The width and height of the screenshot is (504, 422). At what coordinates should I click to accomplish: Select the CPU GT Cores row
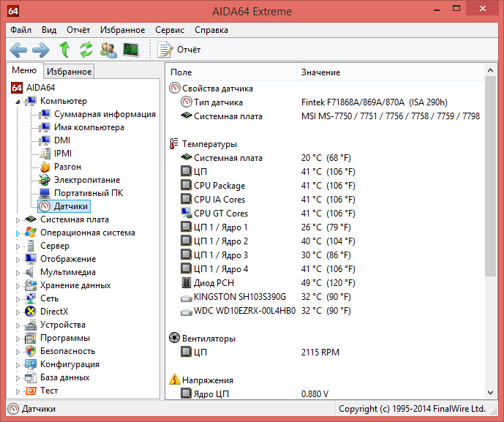(x=325, y=213)
